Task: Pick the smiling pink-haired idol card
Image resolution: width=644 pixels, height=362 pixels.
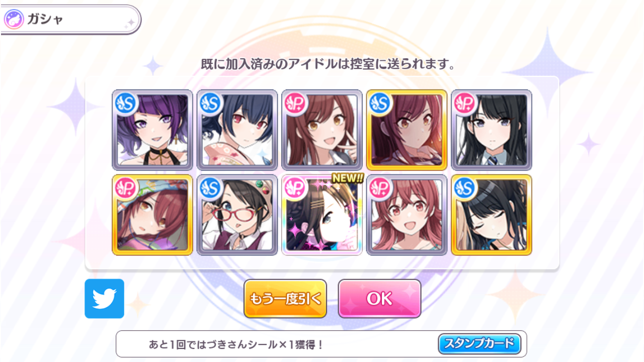Action: tap(407, 215)
